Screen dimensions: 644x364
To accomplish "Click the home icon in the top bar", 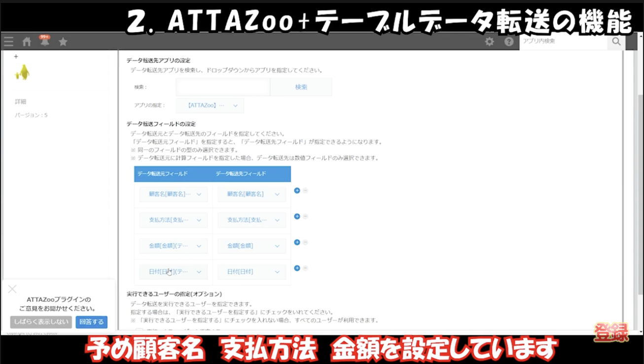I will (26, 41).
